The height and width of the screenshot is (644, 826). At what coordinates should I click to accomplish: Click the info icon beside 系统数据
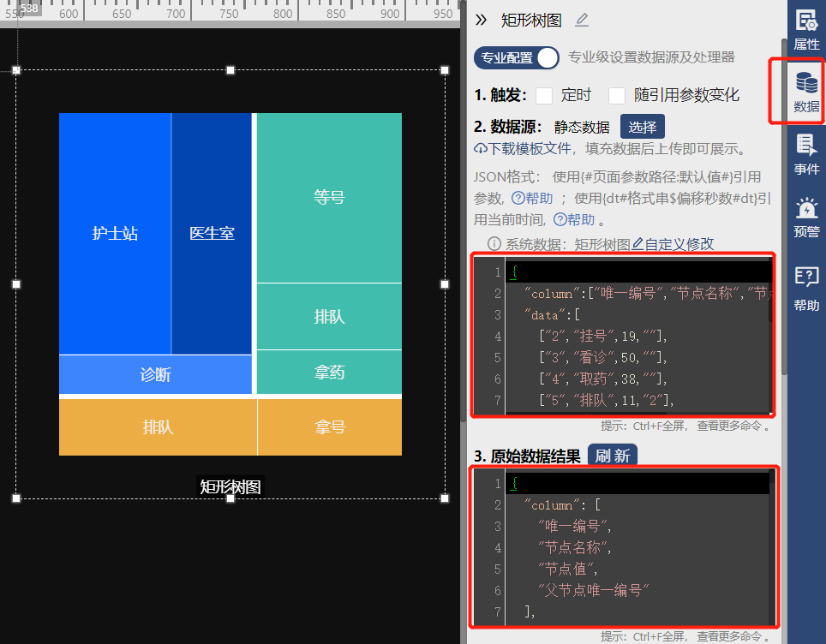pos(494,244)
